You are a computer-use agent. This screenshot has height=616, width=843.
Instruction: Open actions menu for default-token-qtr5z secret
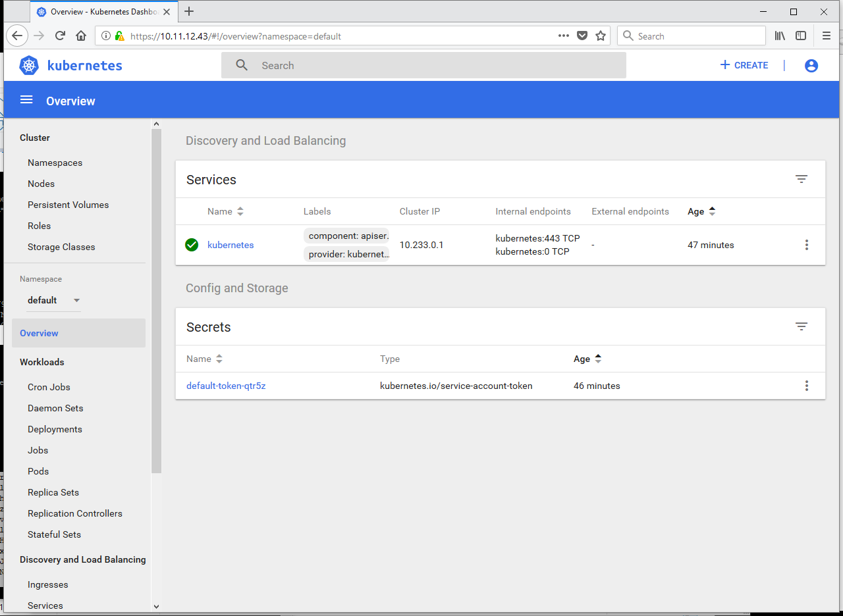pyautogui.click(x=807, y=386)
